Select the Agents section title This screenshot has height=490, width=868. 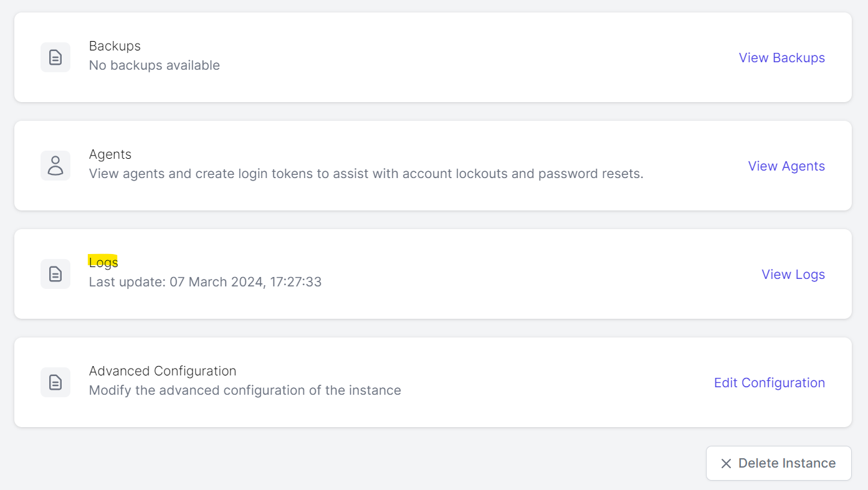(110, 154)
